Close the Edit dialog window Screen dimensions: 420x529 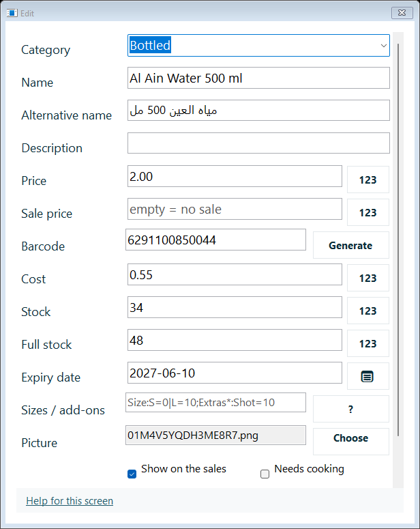click(x=402, y=13)
